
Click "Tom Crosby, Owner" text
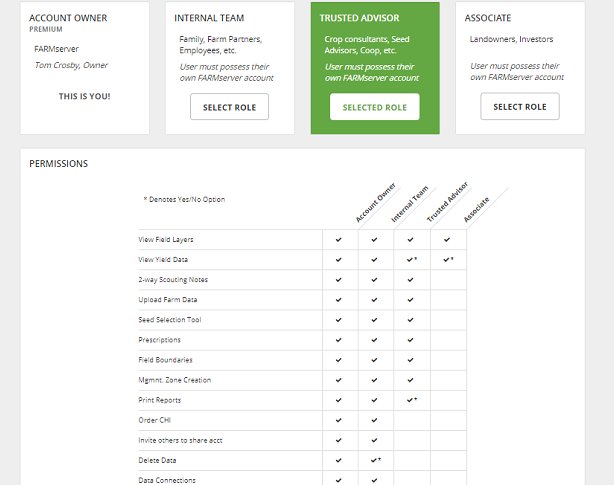coord(71,65)
